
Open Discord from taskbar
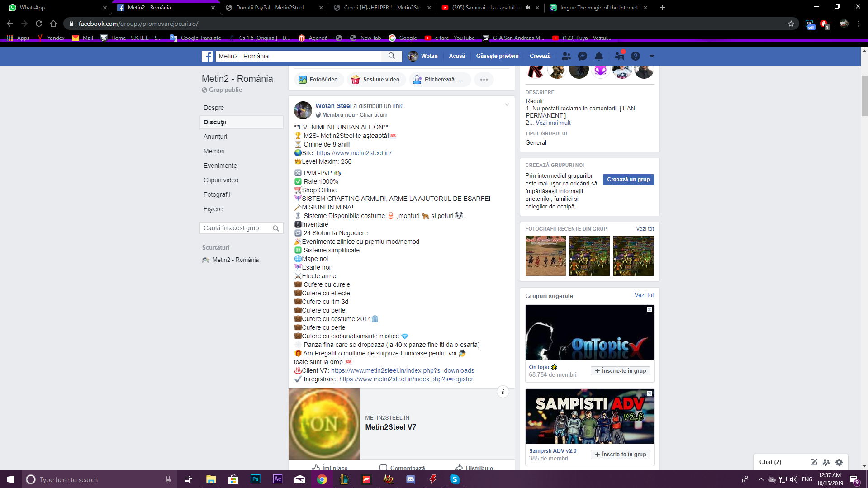(x=411, y=479)
